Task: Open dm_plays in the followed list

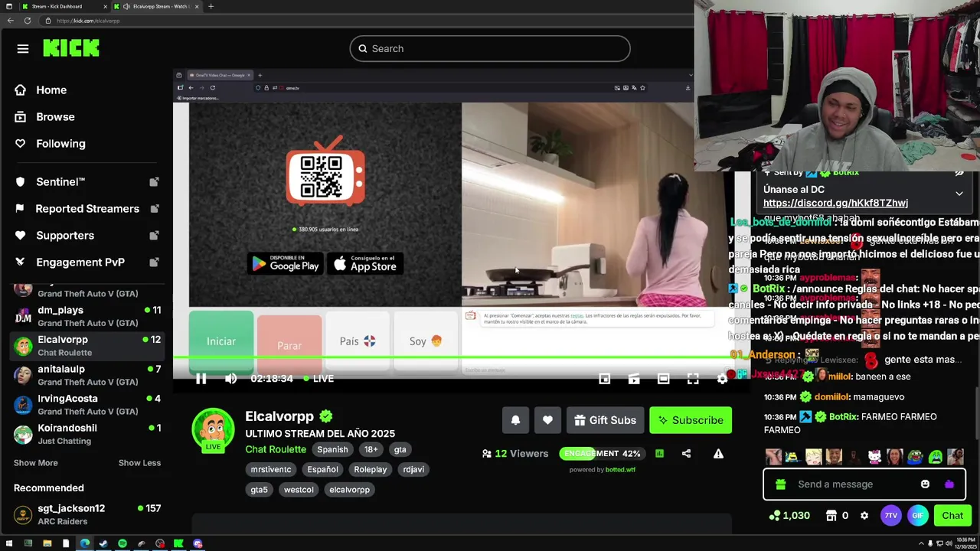Action: [x=87, y=316]
